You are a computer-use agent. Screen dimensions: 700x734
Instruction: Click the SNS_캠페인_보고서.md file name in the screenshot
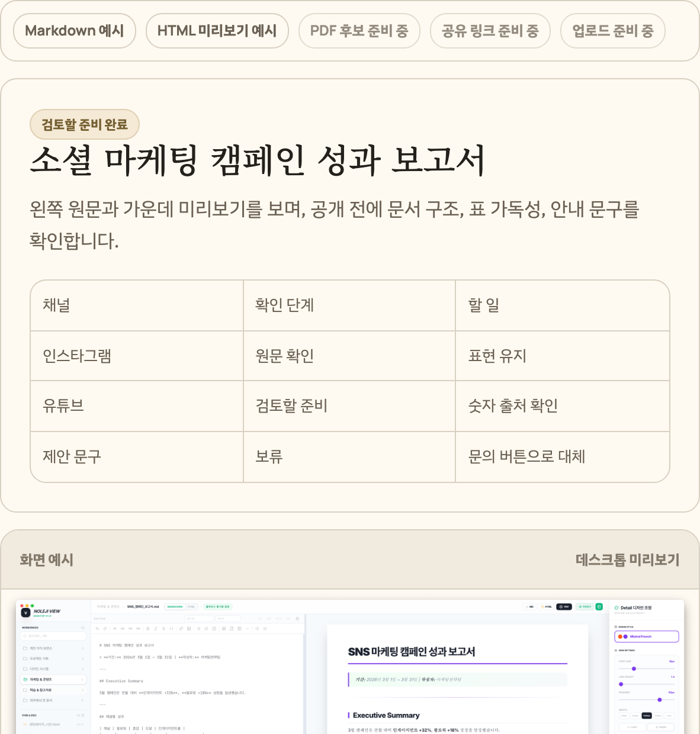pyautogui.click(x=143, y=606)
